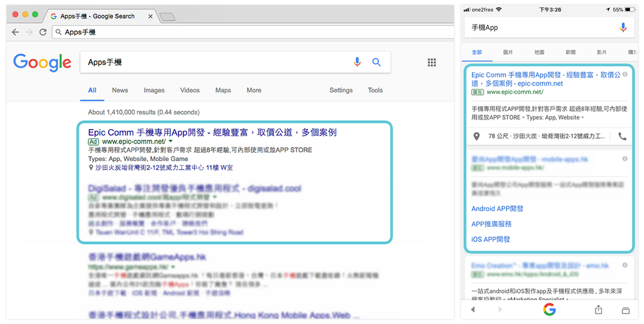Image resolution: width=644 pixels, height=324 pixels.
Task: Switch to the mobile 地圖 tab
Action: pyautogui.click(x=540, y=52)
